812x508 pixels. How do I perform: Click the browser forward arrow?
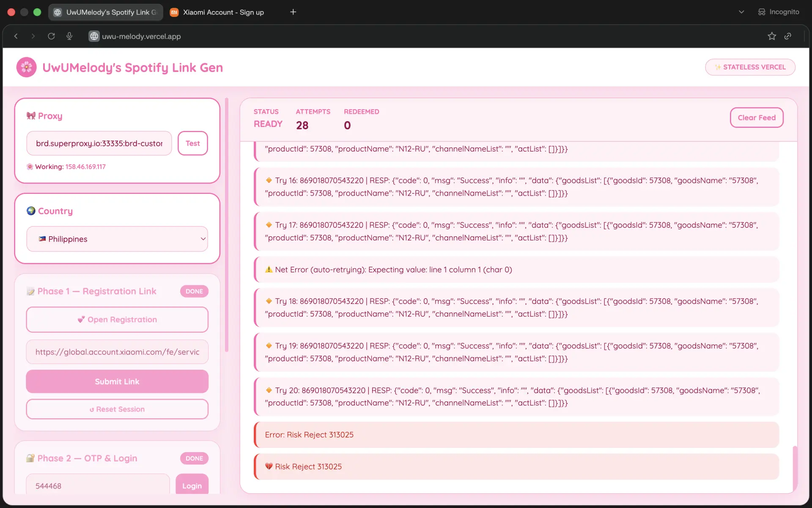point(33,36)
